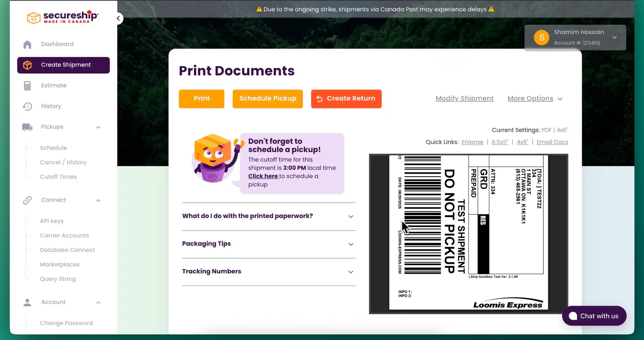Click the SecureShip logo
Image resolution: width=644 pixels, height=340 pixels.
click(x=63, y=17)
